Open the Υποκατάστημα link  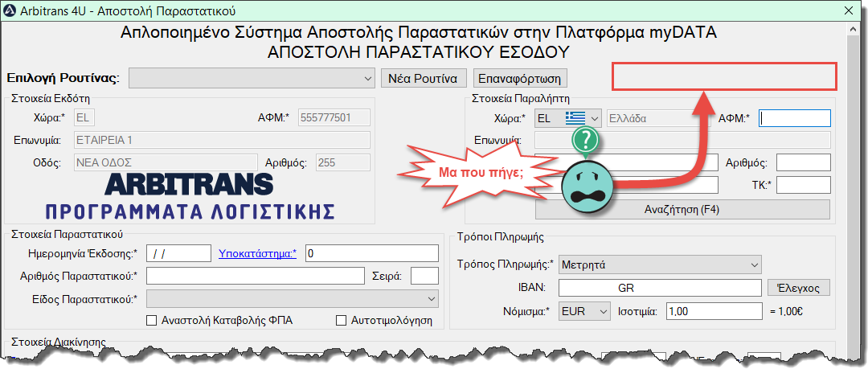[258, 253]
